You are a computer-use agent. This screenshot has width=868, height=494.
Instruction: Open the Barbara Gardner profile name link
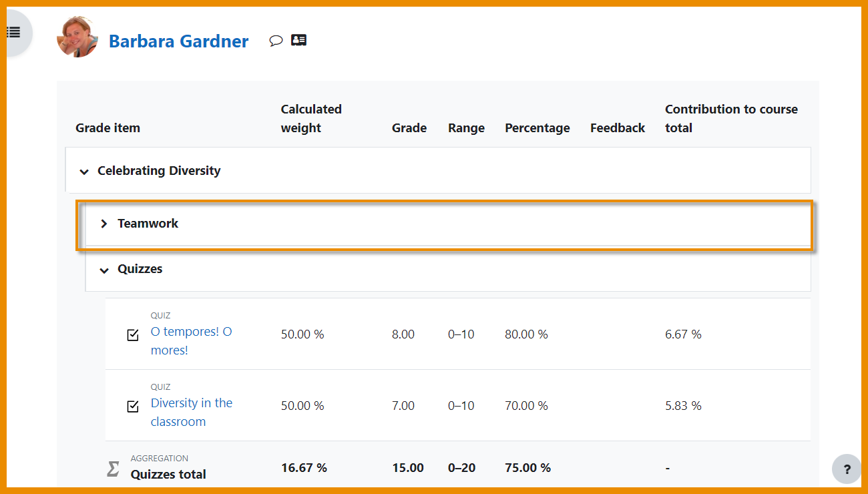click(178, 41)
